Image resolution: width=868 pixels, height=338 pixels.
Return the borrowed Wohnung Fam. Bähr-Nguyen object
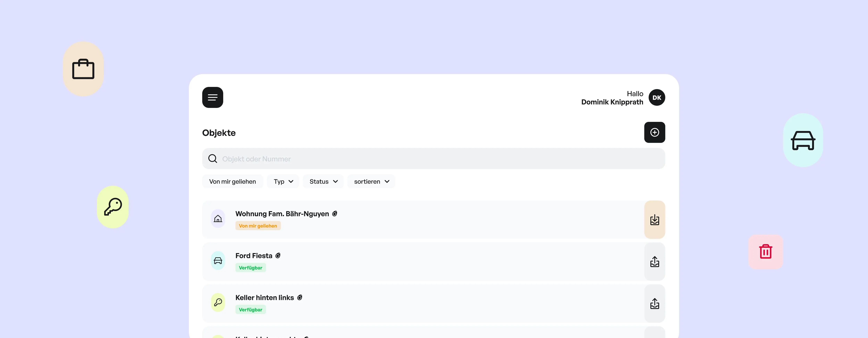pos(655,220)
